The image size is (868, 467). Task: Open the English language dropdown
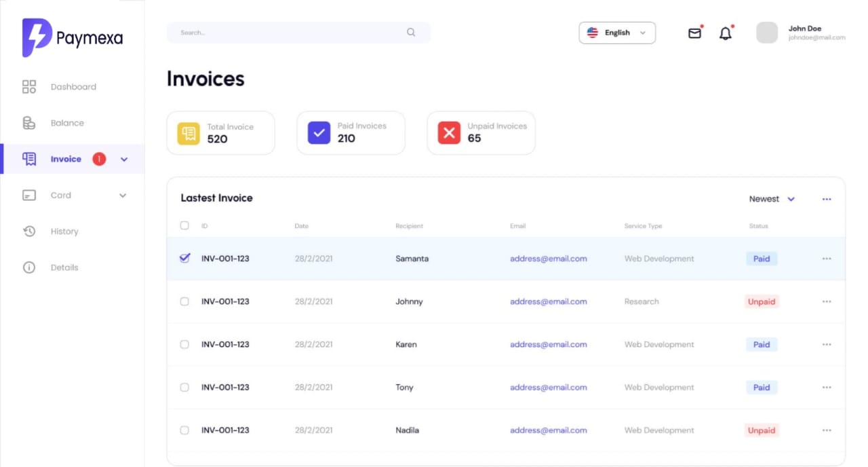coord(617,33)
